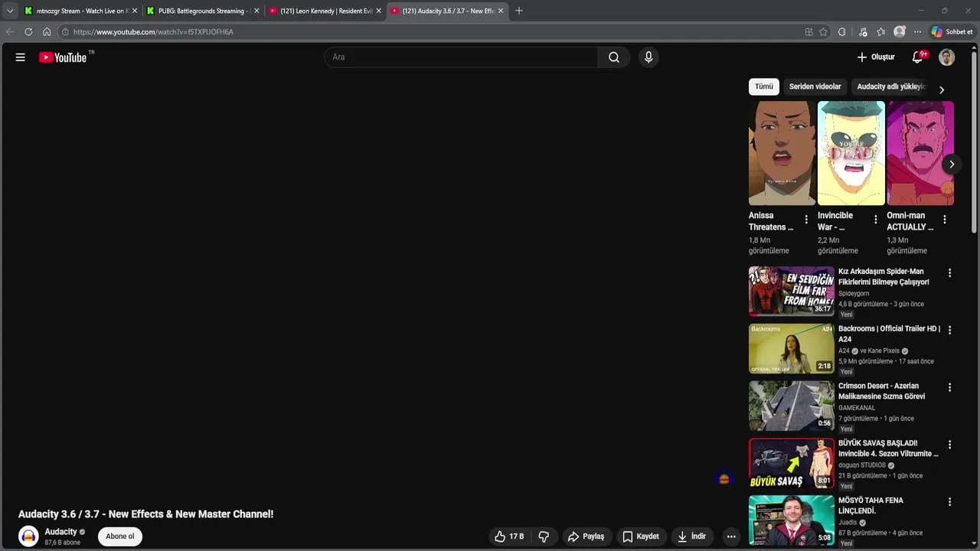Image resolution: width=980 pixels, height=551 pixels.
Task: Open browser settings and more ellipsis
Action: click(917, 32)
